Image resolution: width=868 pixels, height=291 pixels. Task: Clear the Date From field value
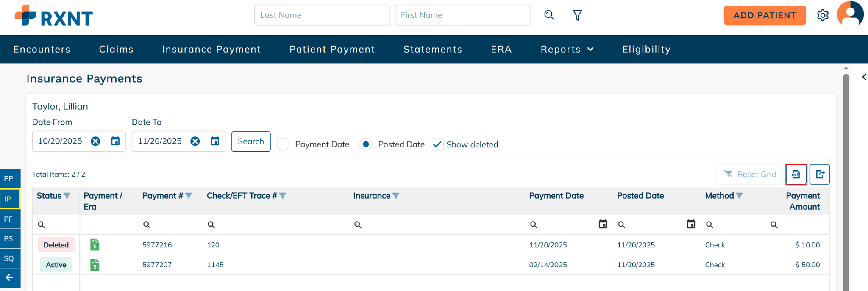[95, 141]
